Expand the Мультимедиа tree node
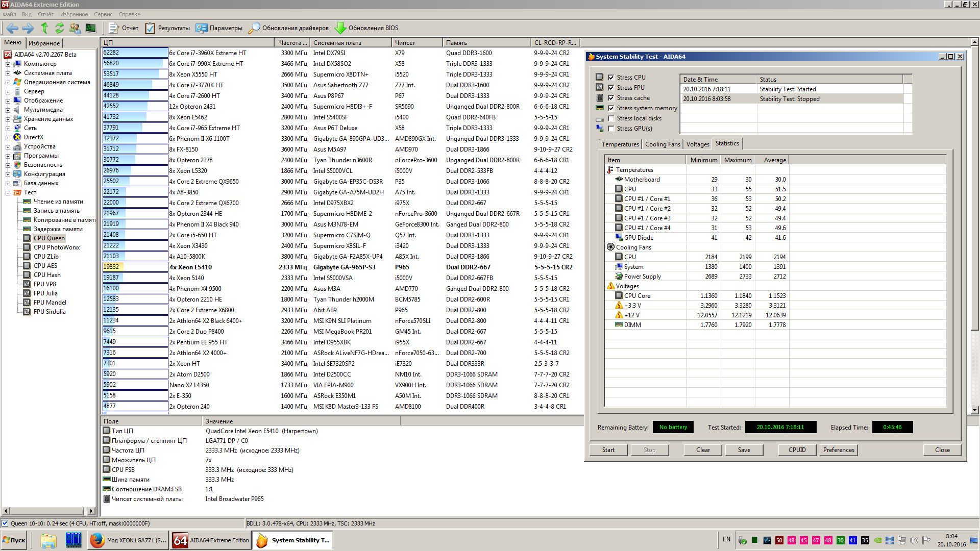Viewport: 980px width, 551px height. tap(8, 110)
